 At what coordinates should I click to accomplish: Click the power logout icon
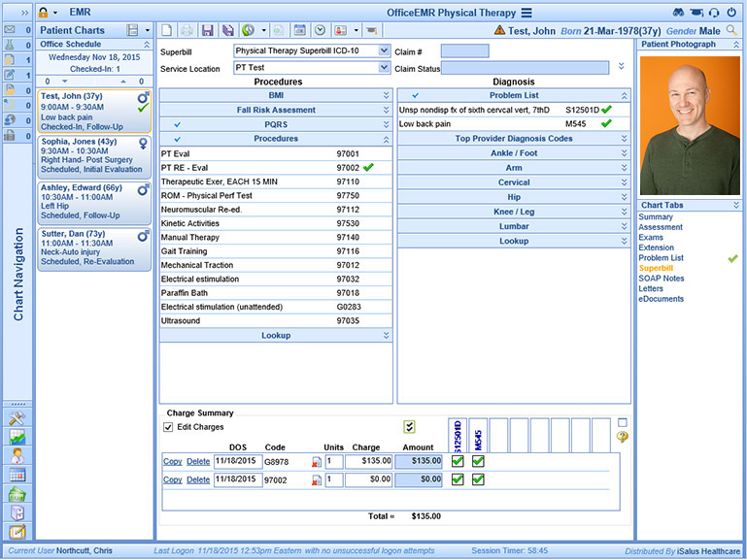coord(731,13)
